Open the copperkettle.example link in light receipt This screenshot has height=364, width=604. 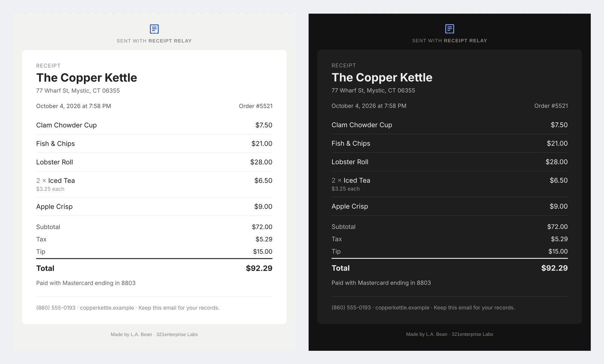click(107, 308)
